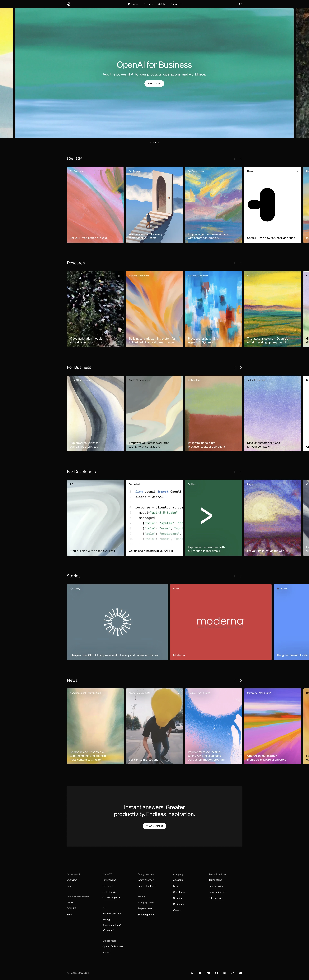Open the Moderna story card
This screenshot has width=309, height=980.
click(x=221, y=622)
